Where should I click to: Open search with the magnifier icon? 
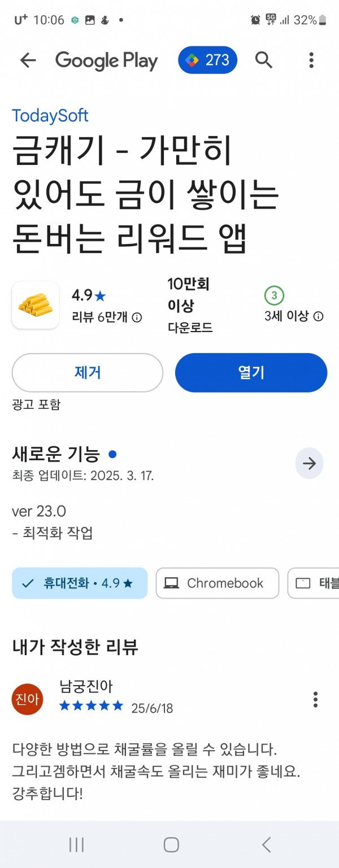pyautogui.click(x=264, y=60)
